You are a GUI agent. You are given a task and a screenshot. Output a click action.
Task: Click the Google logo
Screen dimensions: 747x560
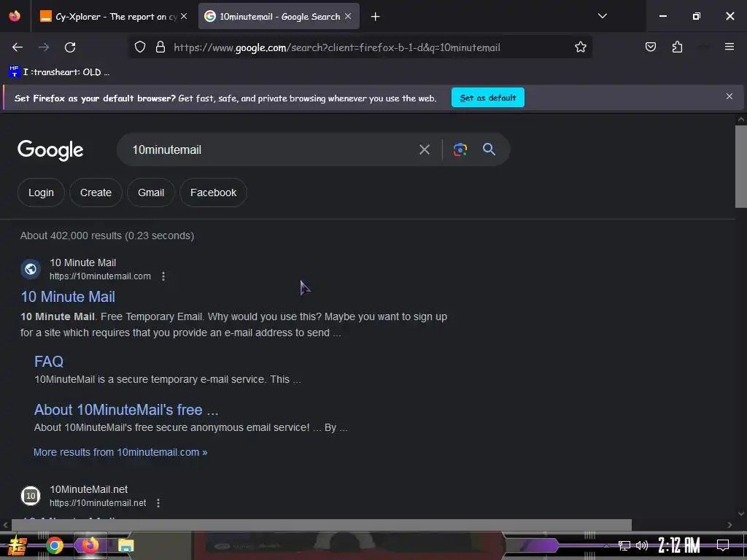50,150
